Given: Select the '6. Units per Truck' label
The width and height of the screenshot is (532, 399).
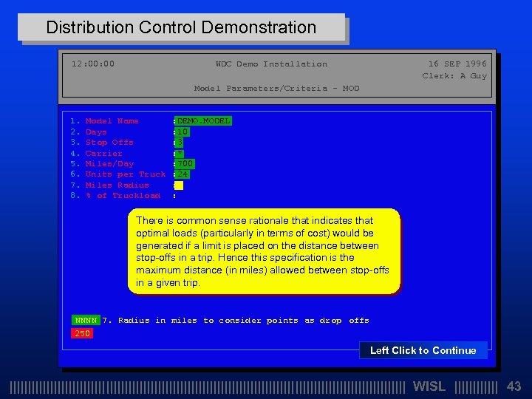Looking at the screenshot, I should point(118,174).
